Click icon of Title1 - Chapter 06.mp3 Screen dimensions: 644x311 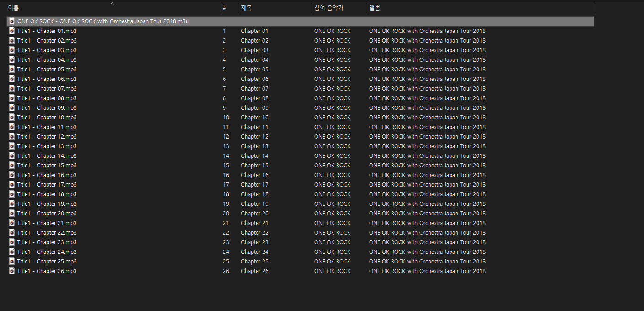point(12,79)
